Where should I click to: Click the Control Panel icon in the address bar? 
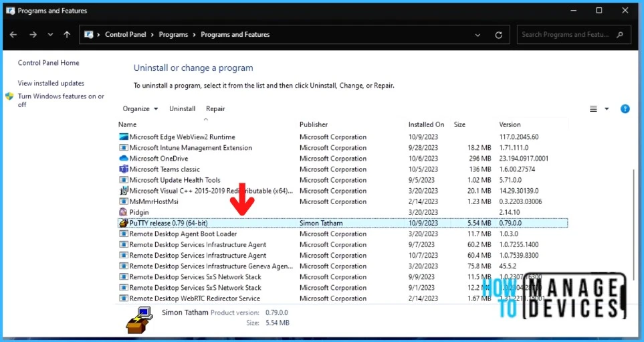(x=88, y=35)
